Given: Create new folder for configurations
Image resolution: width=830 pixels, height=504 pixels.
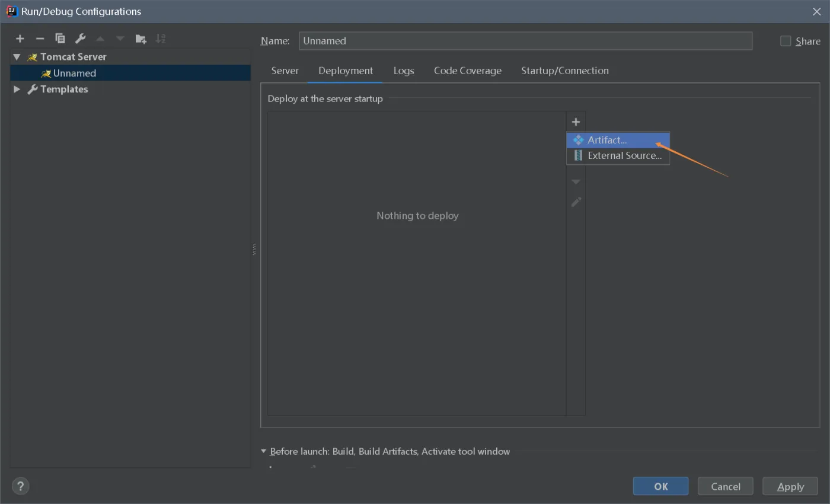Looking at the screenshot, I should pyautogui.click(x=141, y=39).
